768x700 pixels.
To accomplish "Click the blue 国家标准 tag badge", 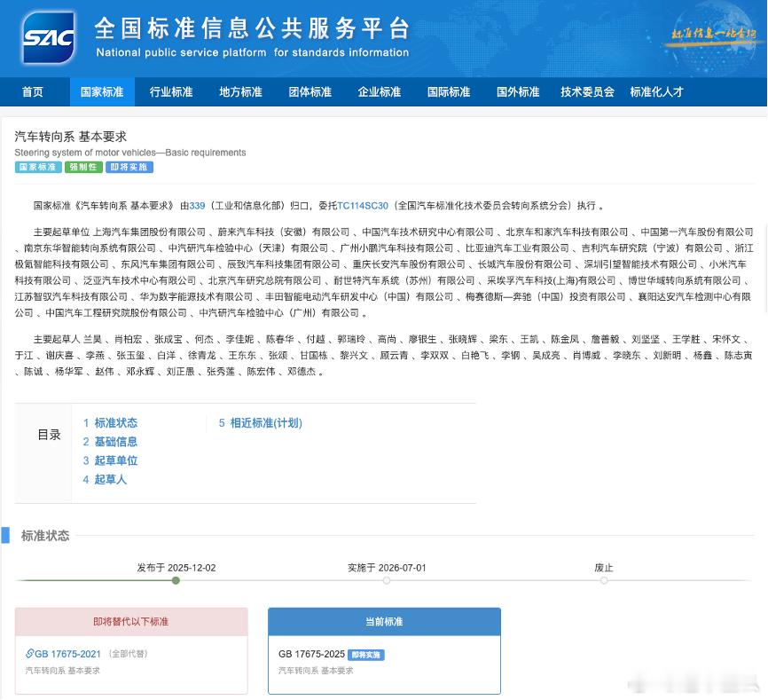I will 38,167.
